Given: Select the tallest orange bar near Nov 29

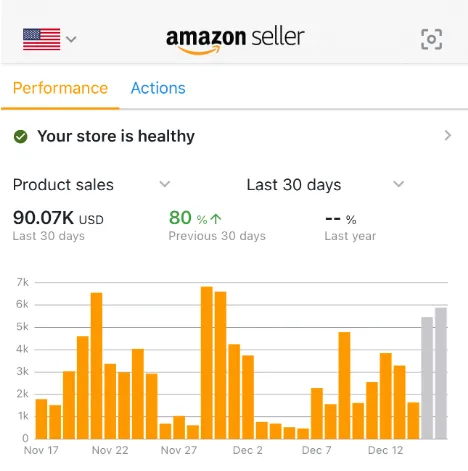Looking at the screenshot, I should 207,362.
